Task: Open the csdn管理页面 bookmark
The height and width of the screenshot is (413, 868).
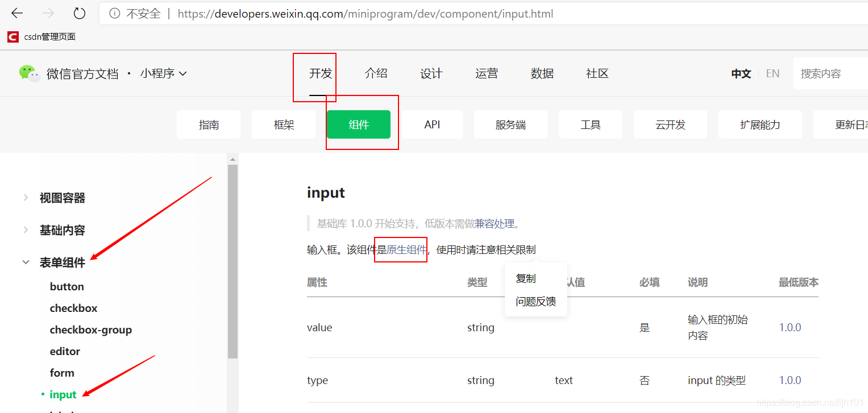Action: point(41,37)
